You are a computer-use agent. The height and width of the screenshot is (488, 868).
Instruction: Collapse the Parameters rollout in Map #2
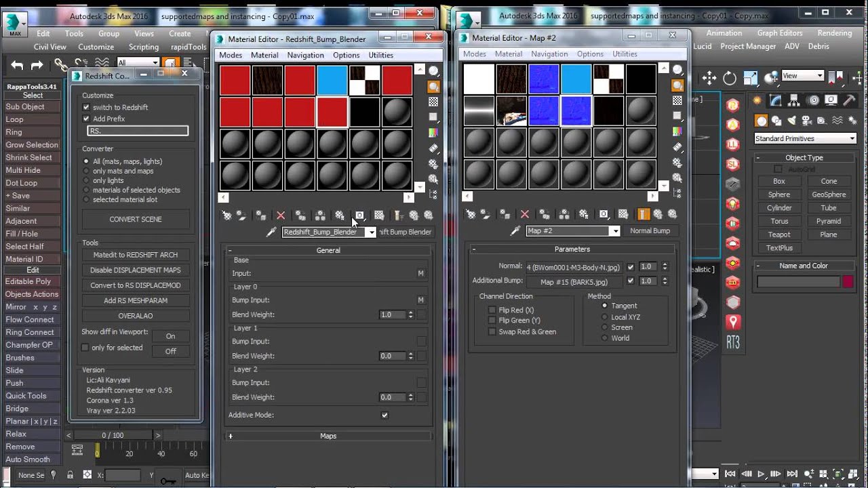[572, 249]
